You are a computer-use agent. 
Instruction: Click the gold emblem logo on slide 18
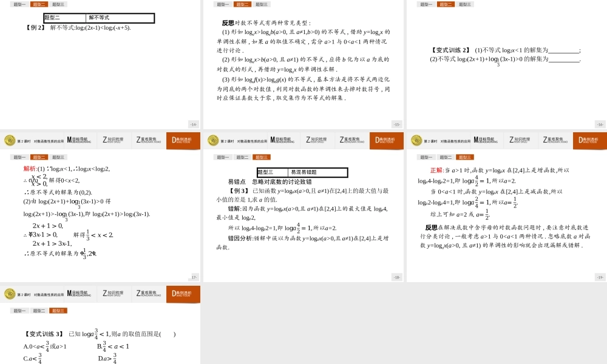coord(213,140)
